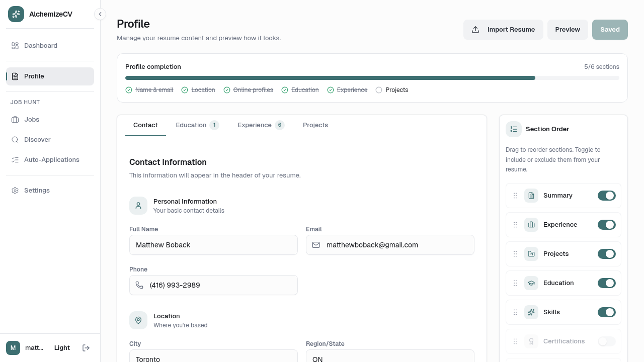
Task: Click the Import Resume button
Action: (503, 30)
